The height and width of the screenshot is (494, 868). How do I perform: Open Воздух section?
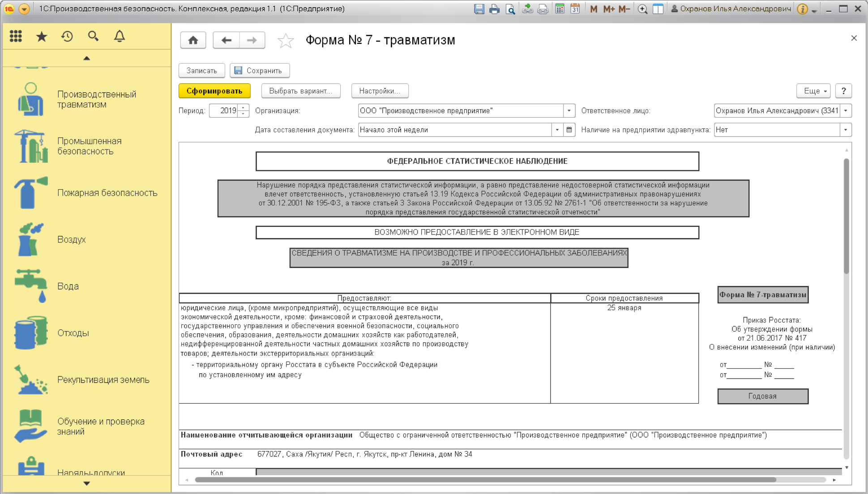[87, 239]
